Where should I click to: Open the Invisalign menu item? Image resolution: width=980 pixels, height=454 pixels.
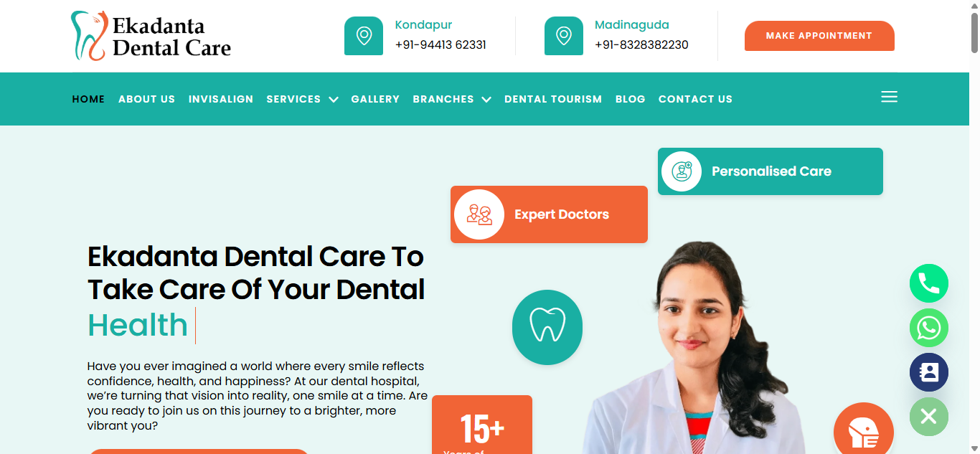(x=221, y=99)
